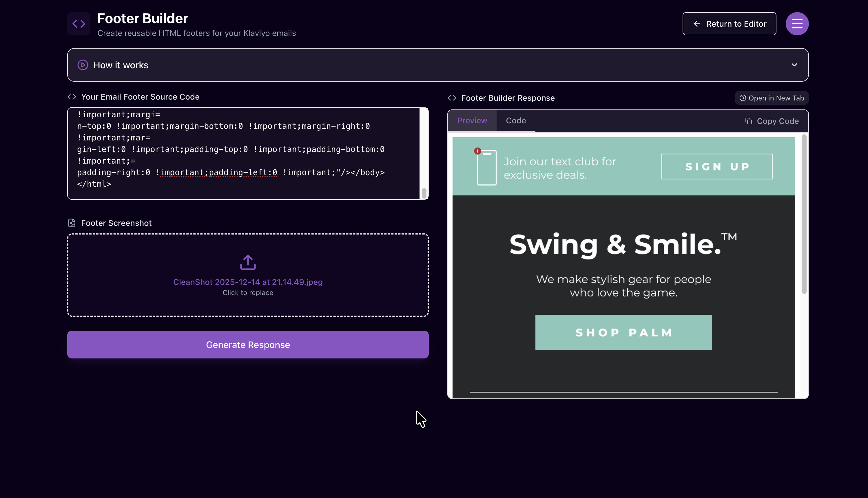
Task: Select the Preview tab
Action: coord(472,121)
